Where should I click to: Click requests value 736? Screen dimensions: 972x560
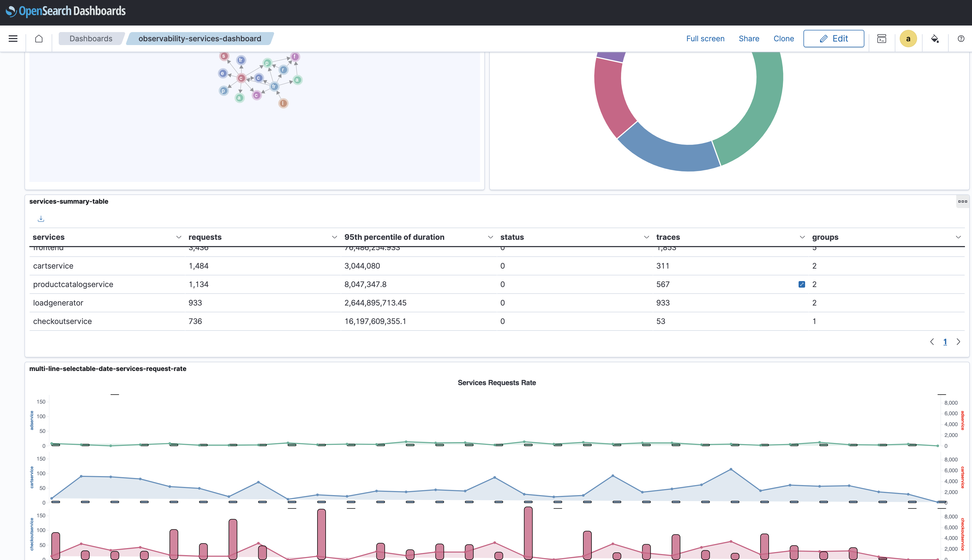[x=195, y=321]
